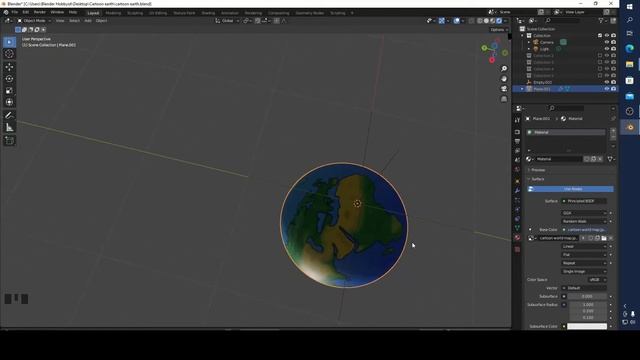Image resolution: width=640 pixels, height=360 pixels.
Task: Open File Explorer from the taskbar
Action: click(x=629, y=64)
